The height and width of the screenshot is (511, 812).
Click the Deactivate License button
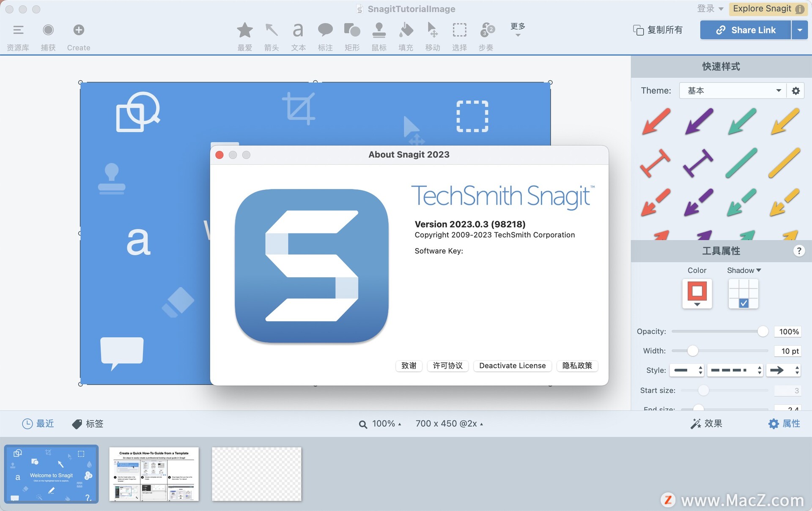[512, 366]
